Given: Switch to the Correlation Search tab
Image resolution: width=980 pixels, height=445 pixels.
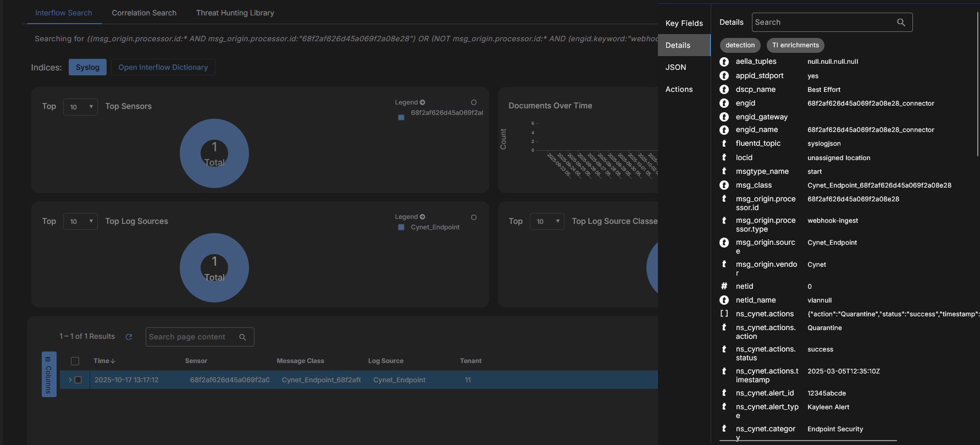Looking at the screenshot, I should (x=144, y=13).
